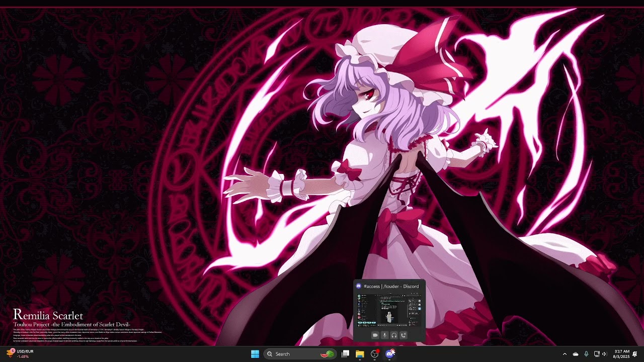Screen dimensions: 644x362
Task: Open OneDrive from the system tray
Action: pyautogui.click(x=576, y=354)
